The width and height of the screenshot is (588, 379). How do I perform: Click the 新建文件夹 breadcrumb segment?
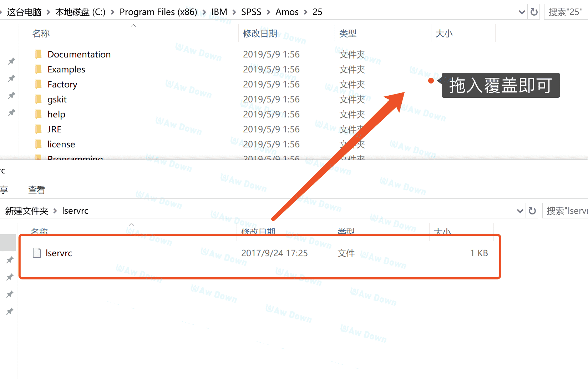coord(27,211)
